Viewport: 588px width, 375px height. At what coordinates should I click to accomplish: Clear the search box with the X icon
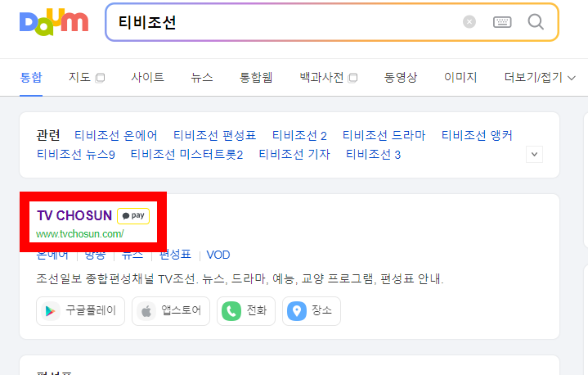469,22
